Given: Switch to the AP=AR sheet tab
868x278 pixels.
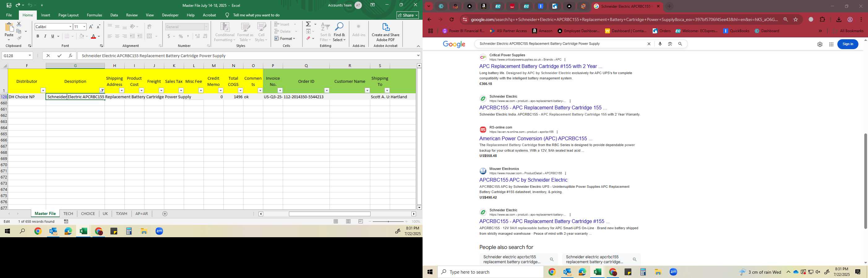Looking at the screenshot, I should pos(142,214).
